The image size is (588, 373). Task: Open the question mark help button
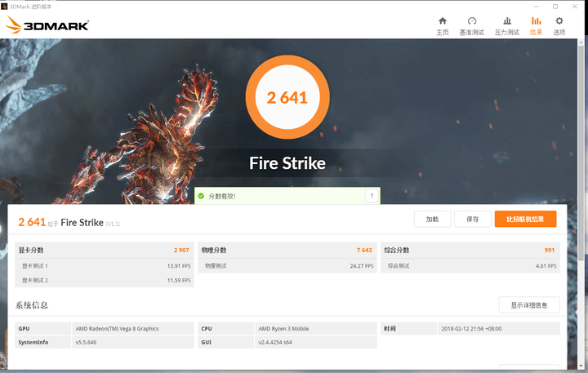point(372,196)
